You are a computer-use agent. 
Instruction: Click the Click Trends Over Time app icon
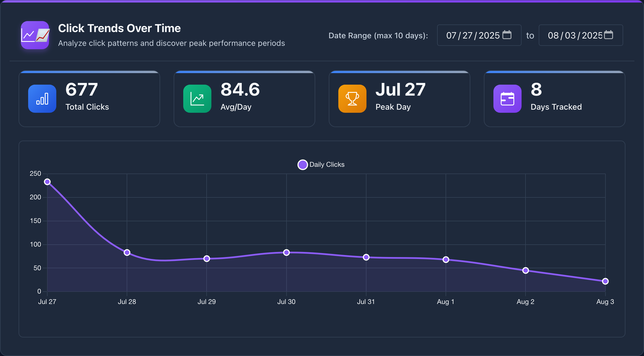click(x=35, y=35)
